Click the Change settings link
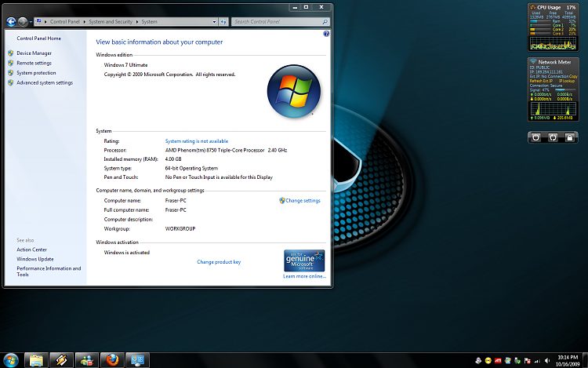 coord(303,201)
